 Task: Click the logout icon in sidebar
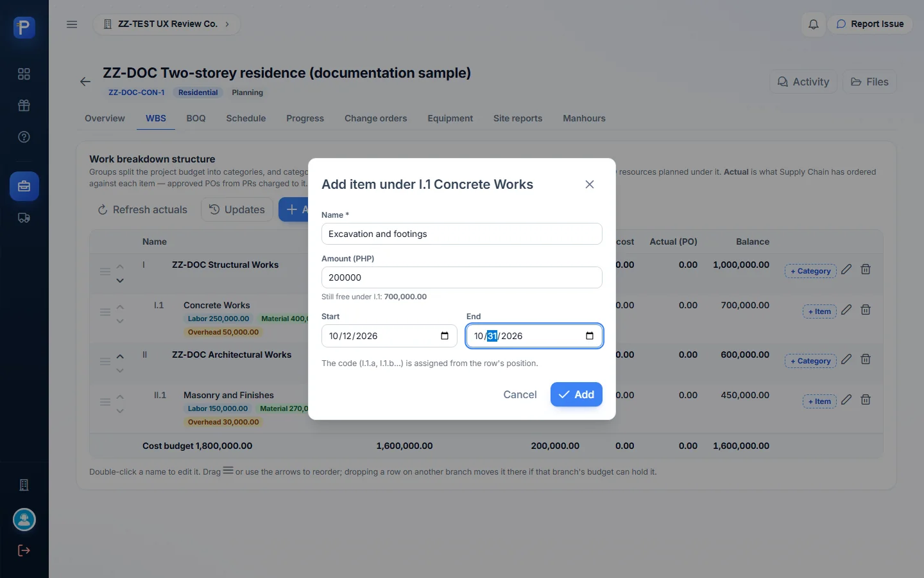24,550
